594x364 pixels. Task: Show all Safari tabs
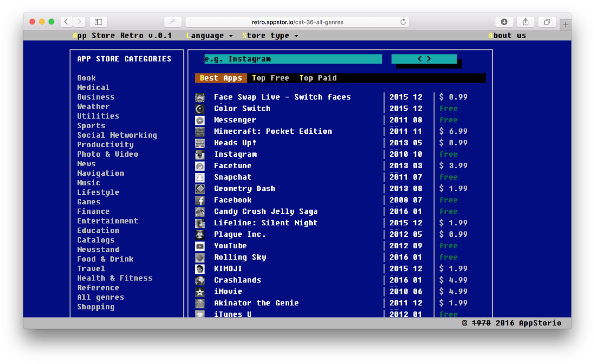[547, 22]
